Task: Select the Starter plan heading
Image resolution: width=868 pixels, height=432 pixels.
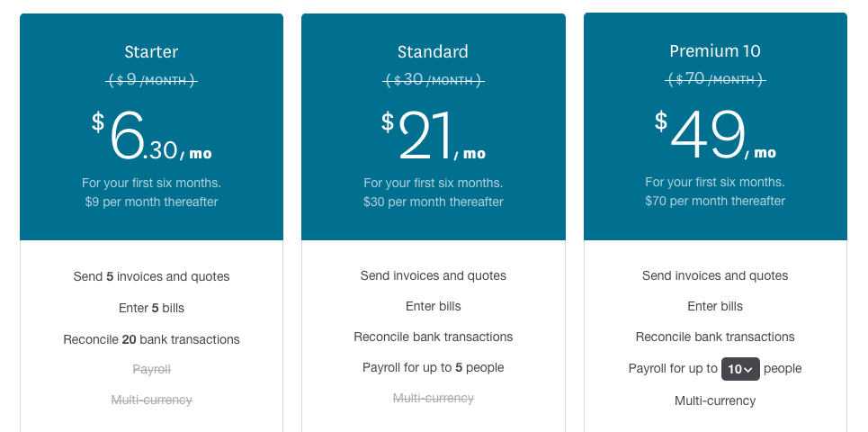Action: click(151, 52)
